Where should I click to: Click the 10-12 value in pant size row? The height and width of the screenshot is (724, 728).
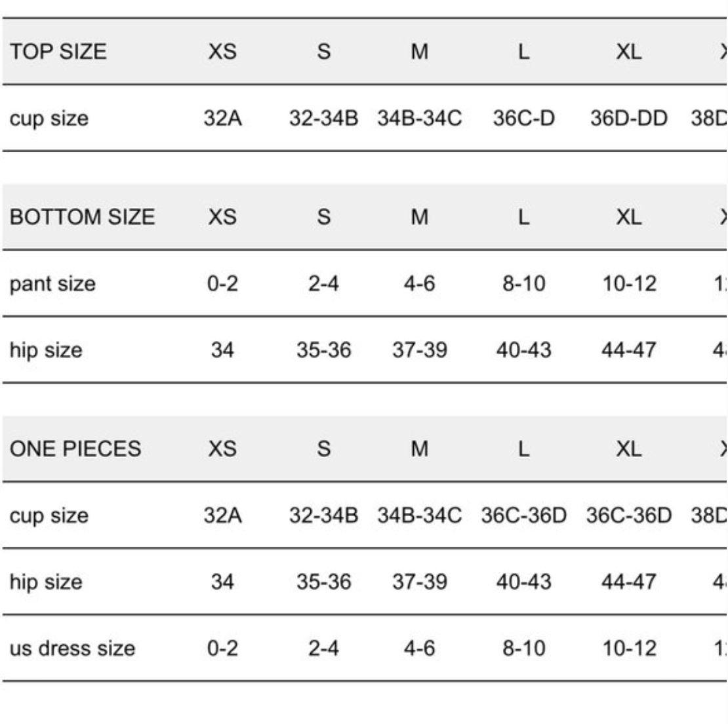[x=628, y=284]
